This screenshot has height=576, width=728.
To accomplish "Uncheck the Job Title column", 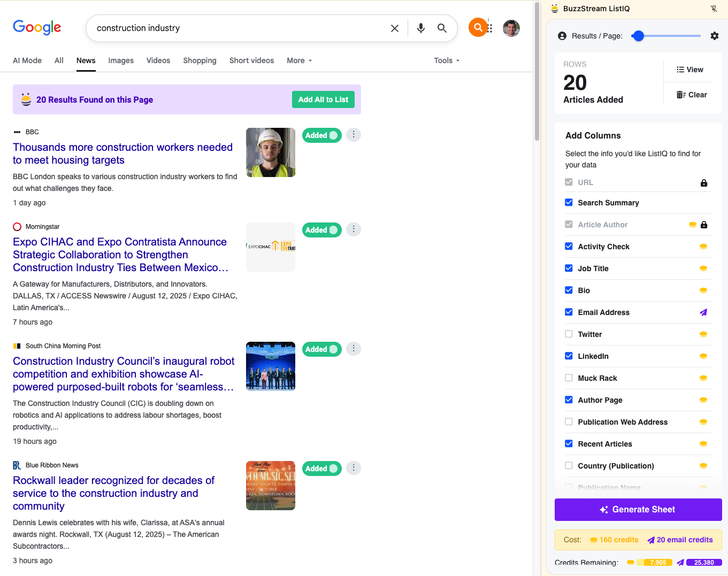I will 569,268.
